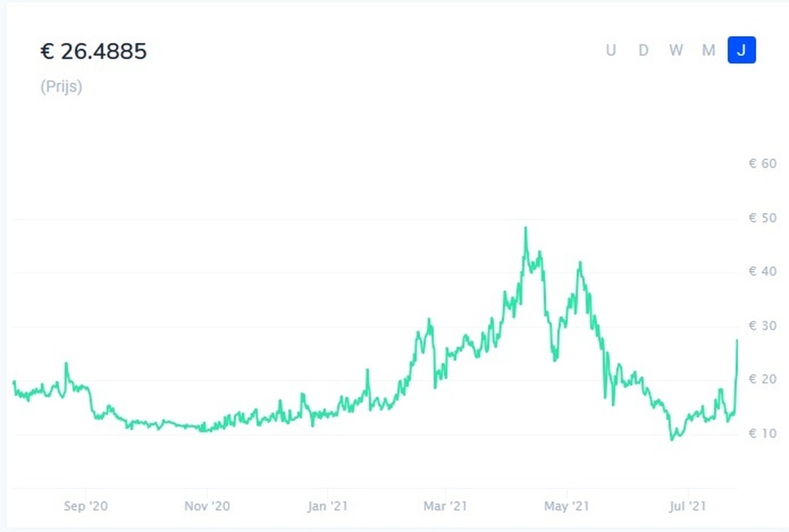Show the M period chart
This screenshot has width=789, height=532.
[x=709, y=51]
